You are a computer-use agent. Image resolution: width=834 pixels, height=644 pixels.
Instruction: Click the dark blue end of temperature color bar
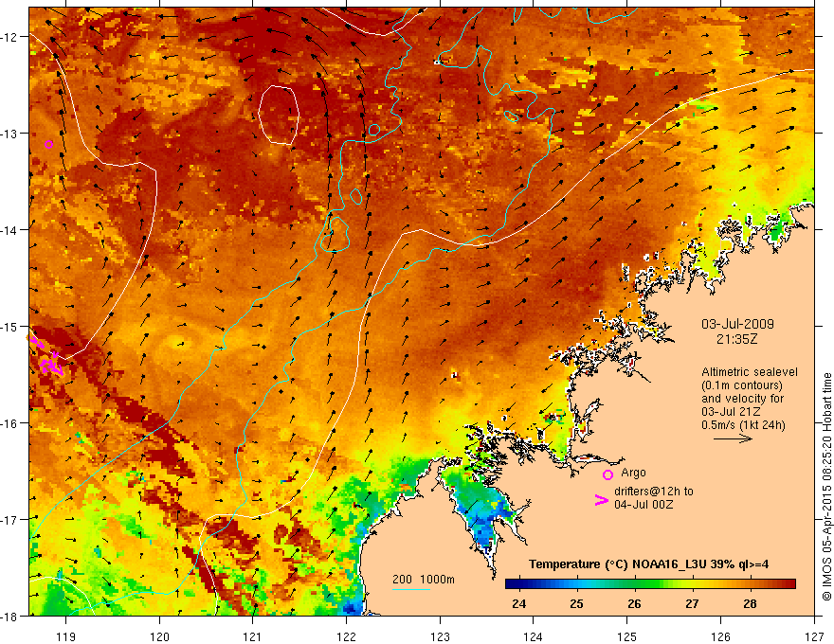coord(514,584)
